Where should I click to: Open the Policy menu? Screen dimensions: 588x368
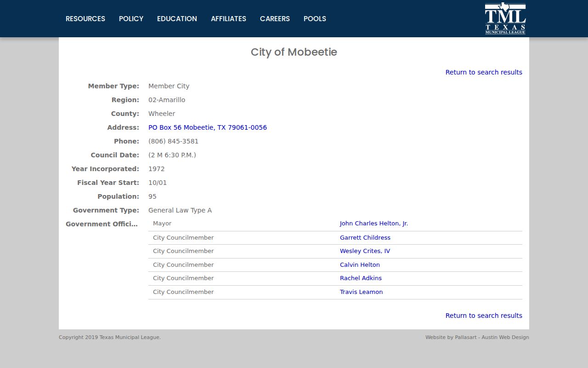(131, 19)
